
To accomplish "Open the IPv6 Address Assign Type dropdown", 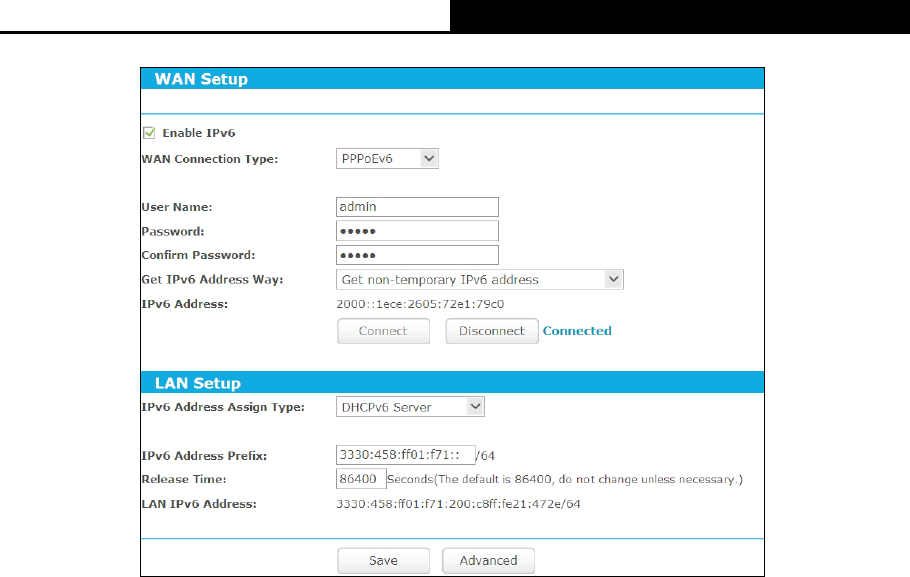I will tap(410, 407).
